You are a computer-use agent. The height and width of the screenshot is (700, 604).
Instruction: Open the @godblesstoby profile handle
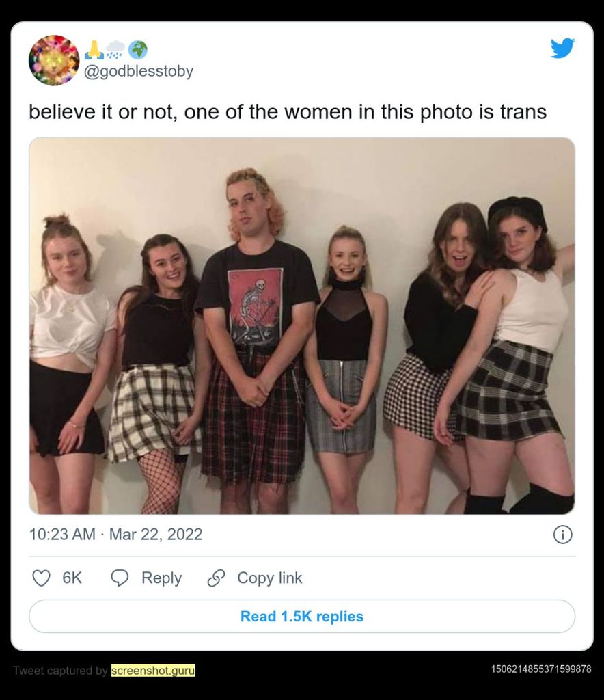click(138, 72)
